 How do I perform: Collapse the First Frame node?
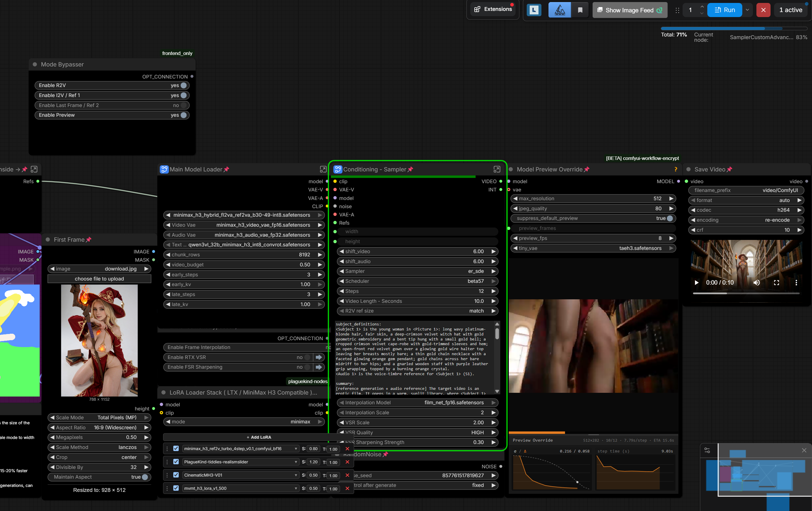coord(48,240)
